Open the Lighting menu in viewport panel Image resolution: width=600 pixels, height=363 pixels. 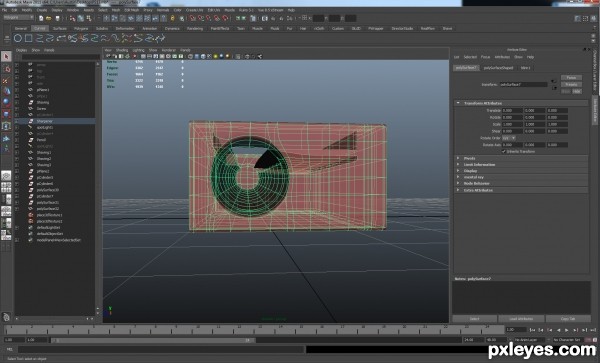coord(139,50)
